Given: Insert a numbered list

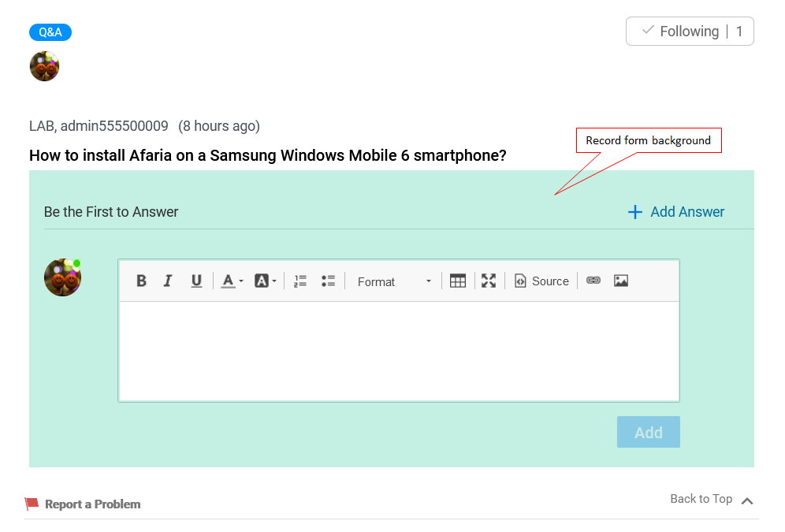Looking at the screenshot, I should tap(300, 281).
